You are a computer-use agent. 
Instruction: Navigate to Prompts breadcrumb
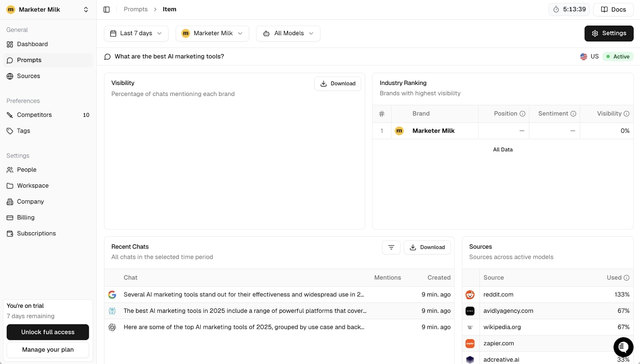[136, 9]
